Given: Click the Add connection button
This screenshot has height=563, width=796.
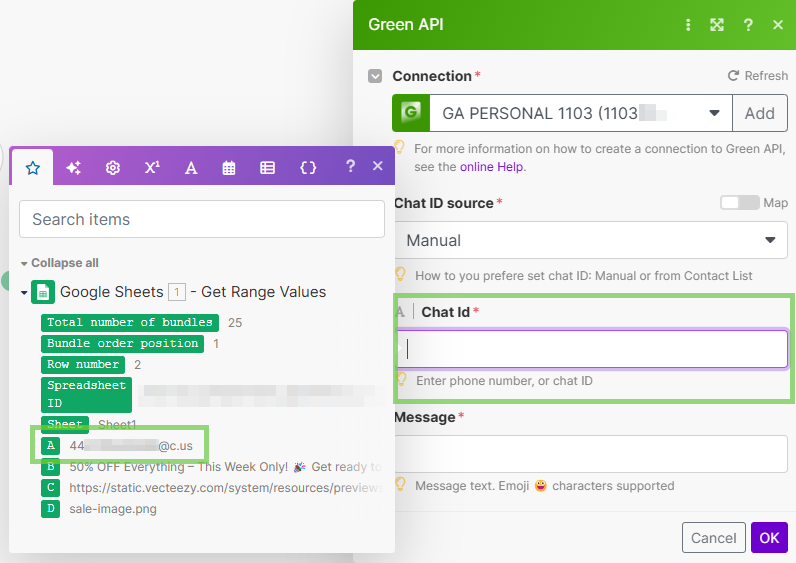Looking at the screenshot, I should tap(759, 113).
